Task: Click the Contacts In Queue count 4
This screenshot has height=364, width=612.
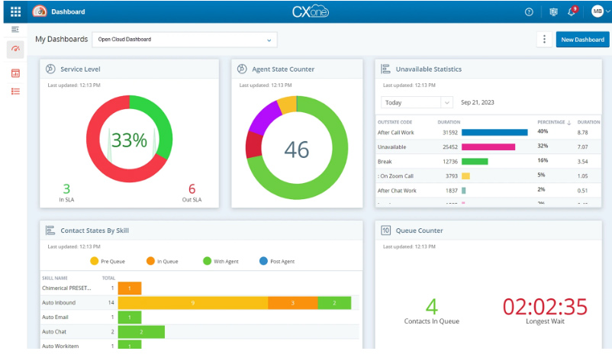Action: point(431,307)
